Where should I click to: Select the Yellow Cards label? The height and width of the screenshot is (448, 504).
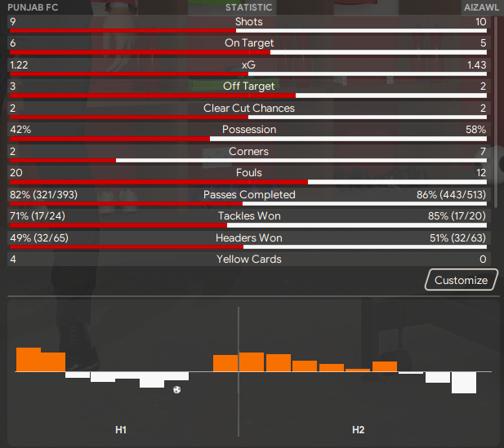249,259
